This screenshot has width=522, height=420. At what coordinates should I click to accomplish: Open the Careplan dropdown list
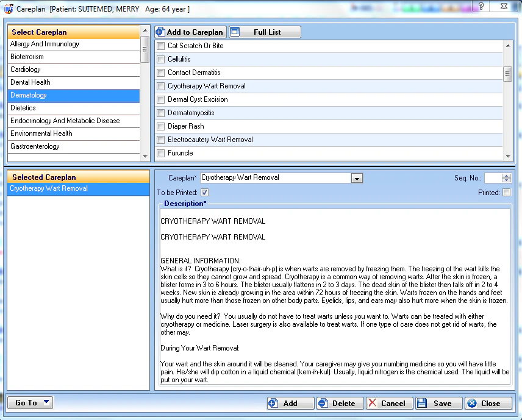tap(356, 177)
